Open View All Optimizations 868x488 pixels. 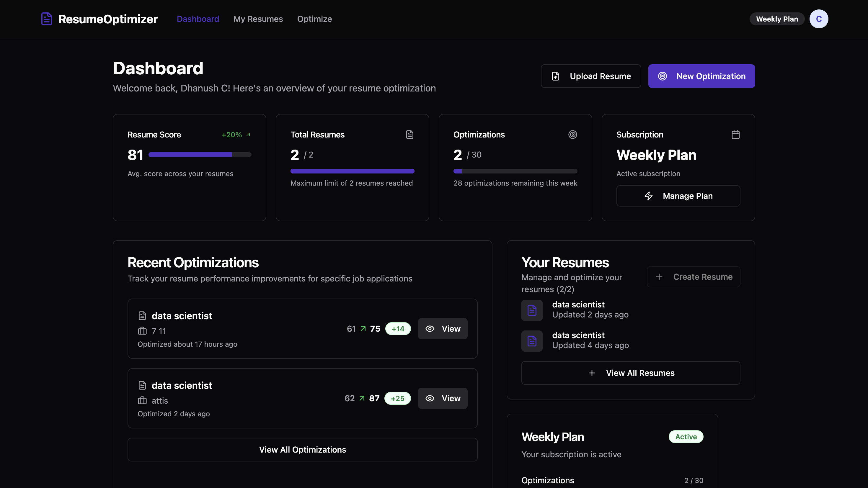pos(302,449)
